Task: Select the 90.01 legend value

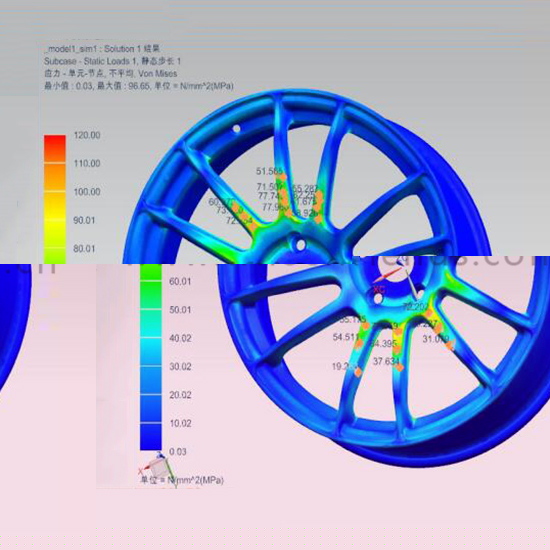Action: [84, 220]
